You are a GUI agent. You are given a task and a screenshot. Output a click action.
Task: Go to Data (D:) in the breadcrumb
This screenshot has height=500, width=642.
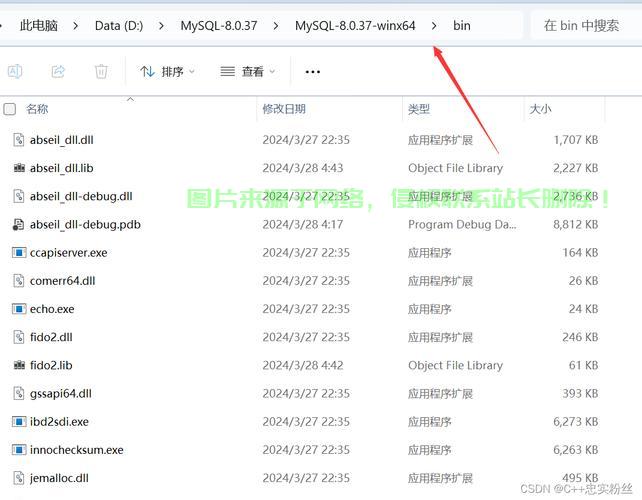(119, 26)
